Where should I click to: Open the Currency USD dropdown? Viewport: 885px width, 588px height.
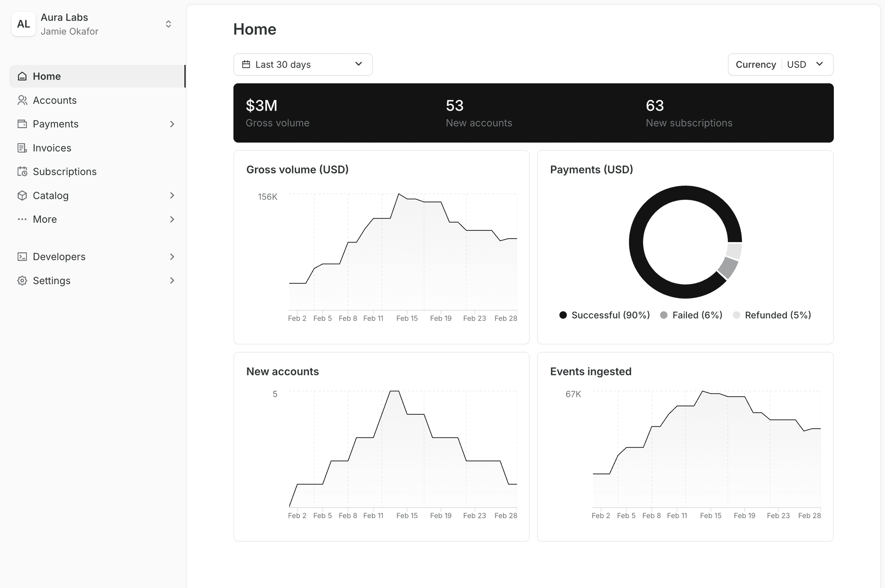(780, 64)
